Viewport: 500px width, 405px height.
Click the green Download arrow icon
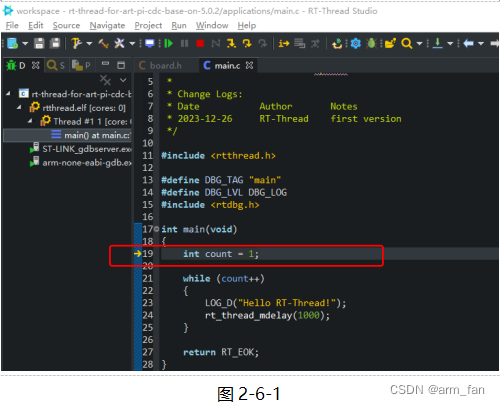[437, 43]
